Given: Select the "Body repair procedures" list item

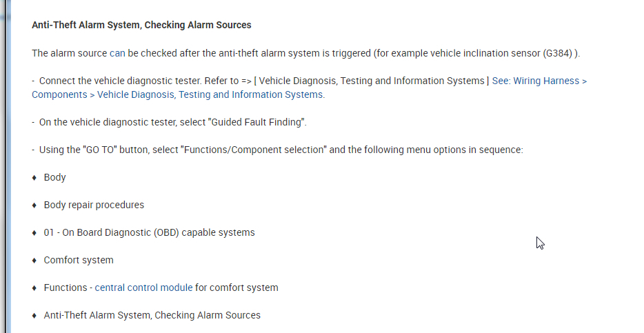Looking at the screenshot, I should 94,205.
